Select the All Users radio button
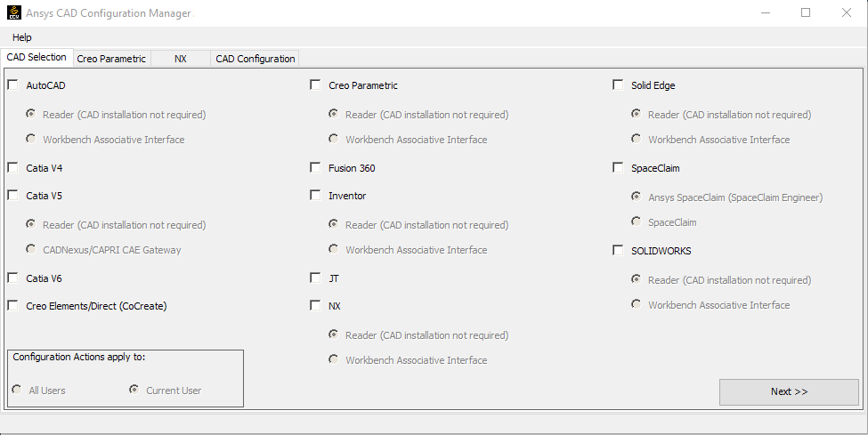This screenshot has width=868, height=435. pos(18,390)
